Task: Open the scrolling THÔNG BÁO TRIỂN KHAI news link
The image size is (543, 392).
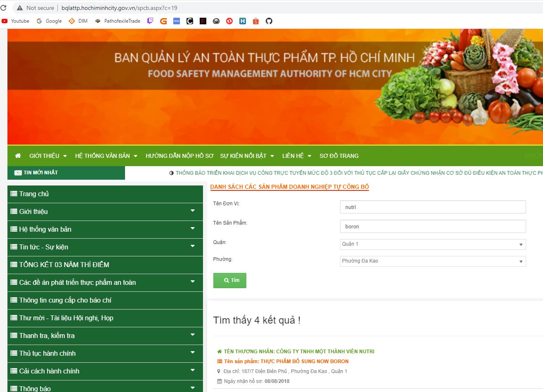Action: pyautogui.click(x=359, y=173)
